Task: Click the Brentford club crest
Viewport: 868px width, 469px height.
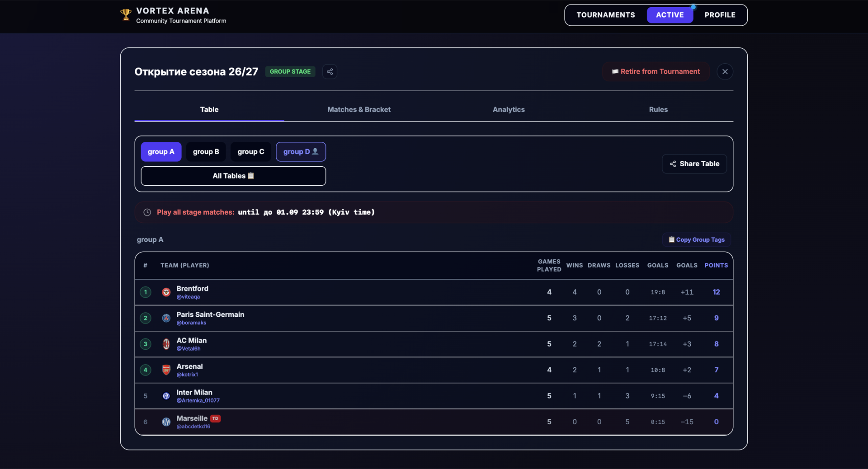Action: tap(166, 292)
